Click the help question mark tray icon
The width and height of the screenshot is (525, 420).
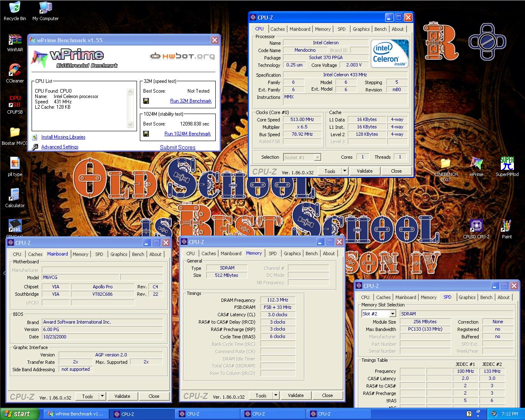click(469, 414)
